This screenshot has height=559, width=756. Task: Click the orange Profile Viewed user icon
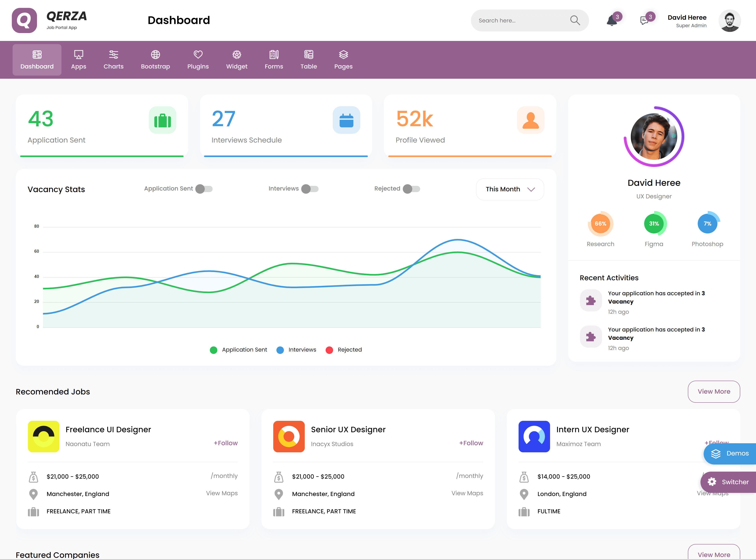point(530,120)
